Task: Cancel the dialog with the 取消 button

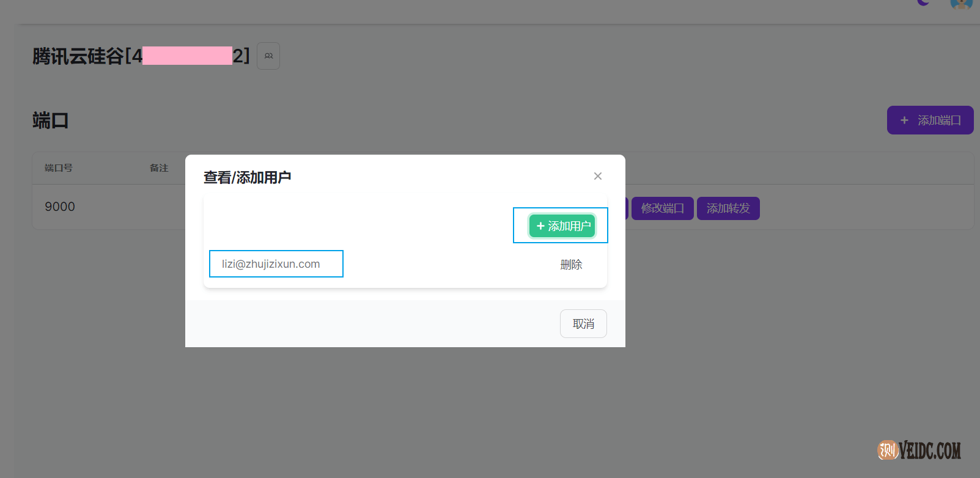Action: 583,323
